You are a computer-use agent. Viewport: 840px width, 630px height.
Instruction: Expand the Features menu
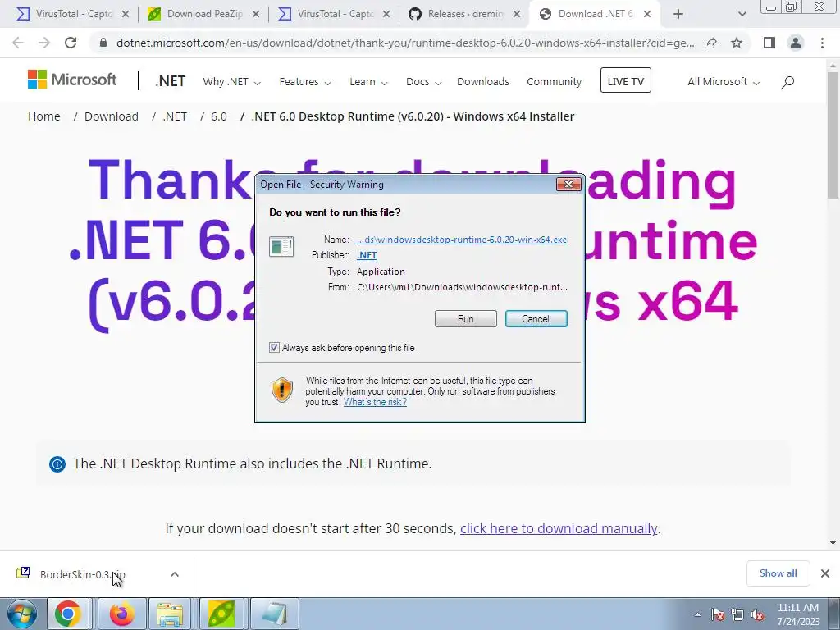pyautogui.click(x=305, y=82)
